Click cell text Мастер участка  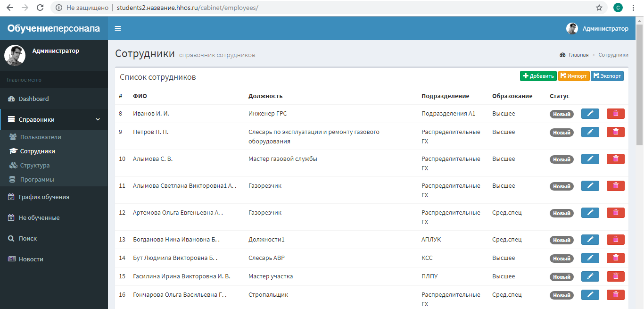(271, 276)
